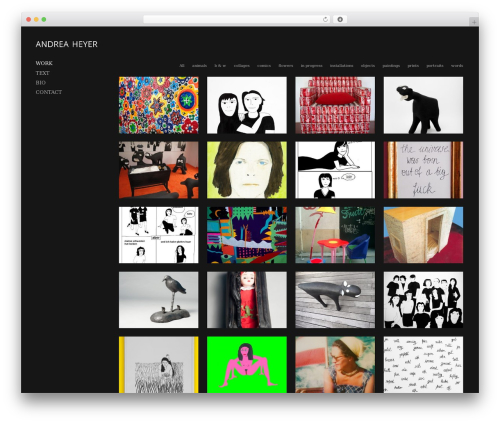The width and height of the screenshot is (500, 423).
Task: Open the four-panel black and white comic
Action: point(159,235)
